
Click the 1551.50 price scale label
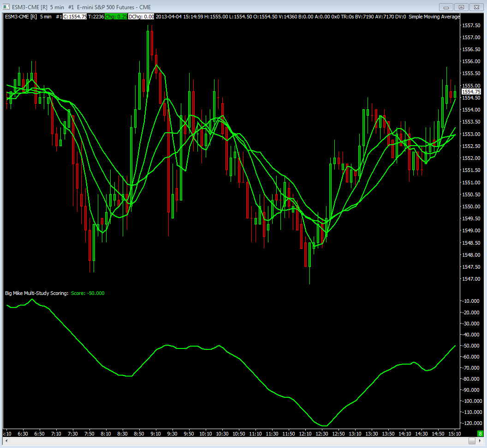coord(471,170)
